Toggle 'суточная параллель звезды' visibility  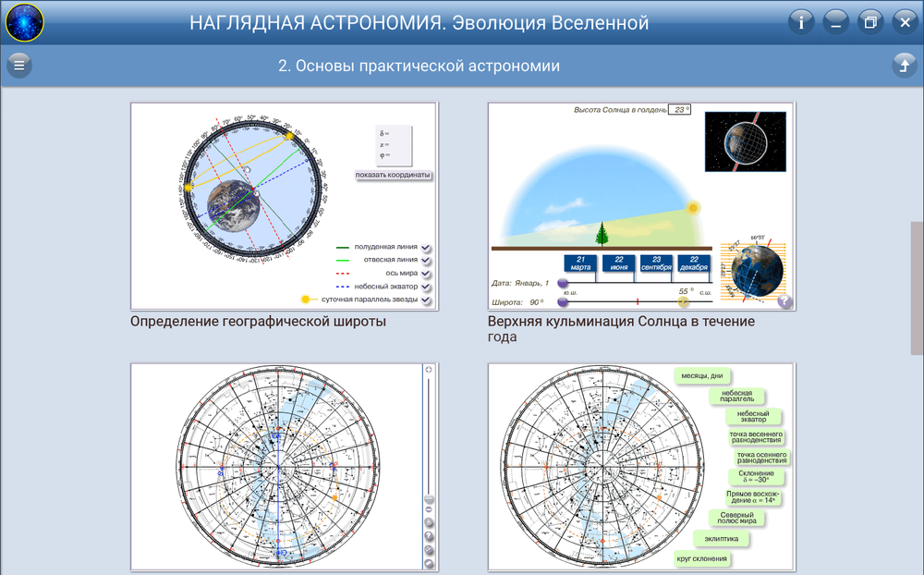coord(425,298)
